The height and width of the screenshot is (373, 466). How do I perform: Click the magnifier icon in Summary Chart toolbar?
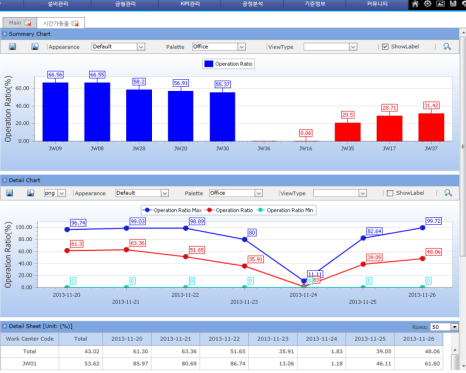coord(447,47)
